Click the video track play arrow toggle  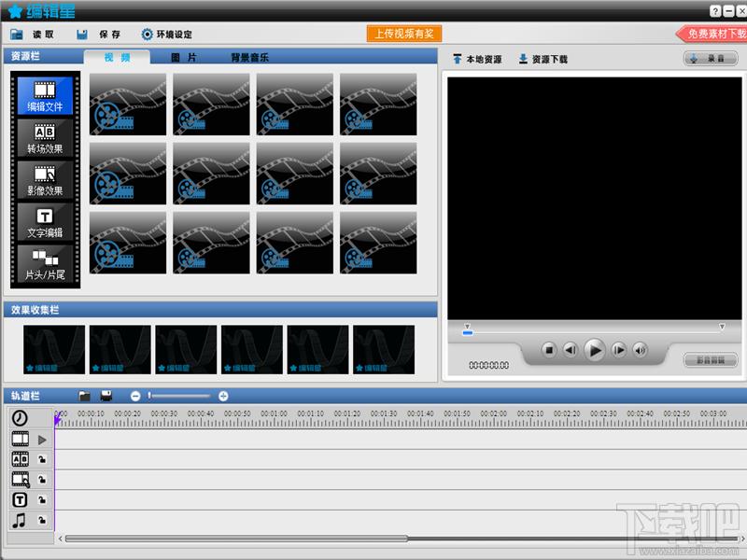pos(42,440)
